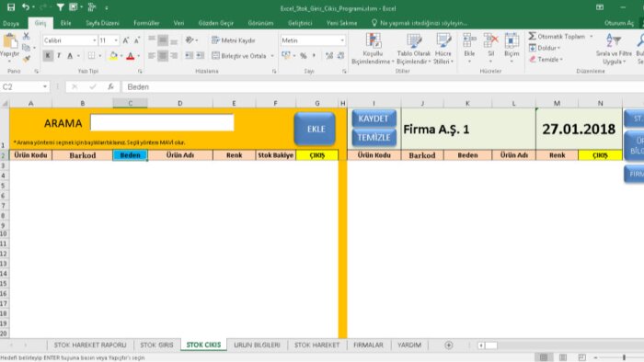This screenshot has height=362, width=644.
Task: Click the blue TEMİZLE button on sheet
Action: click(374, 137)
